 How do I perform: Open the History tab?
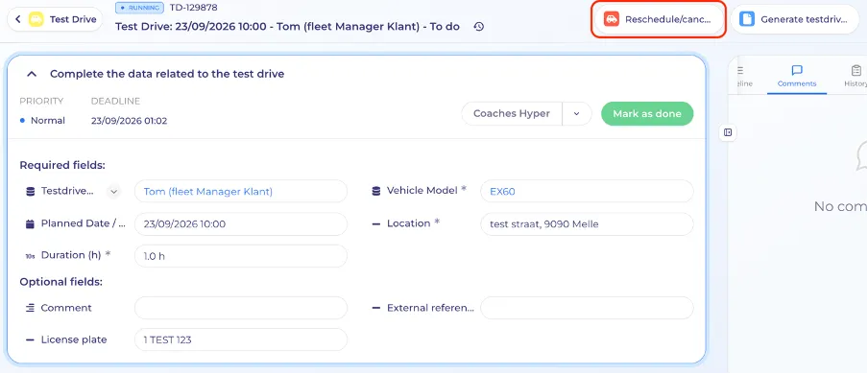(856, 77)
